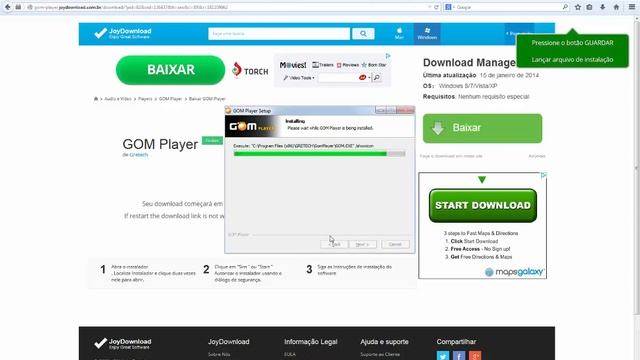
Task: Switch to the Windows platform tab
Action: [x=427, y=33]
